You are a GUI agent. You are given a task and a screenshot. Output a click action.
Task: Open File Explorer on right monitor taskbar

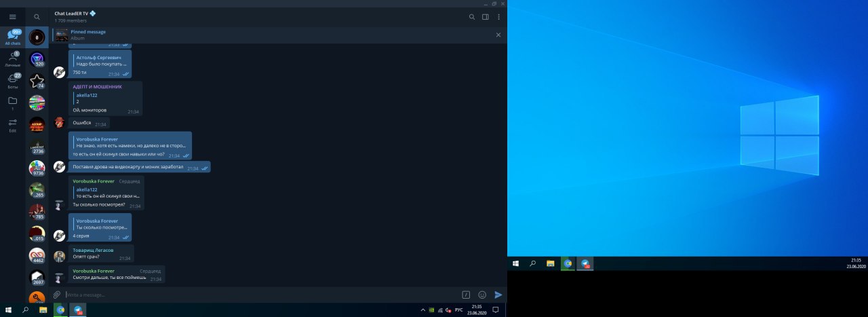click(x=551, y=263)
